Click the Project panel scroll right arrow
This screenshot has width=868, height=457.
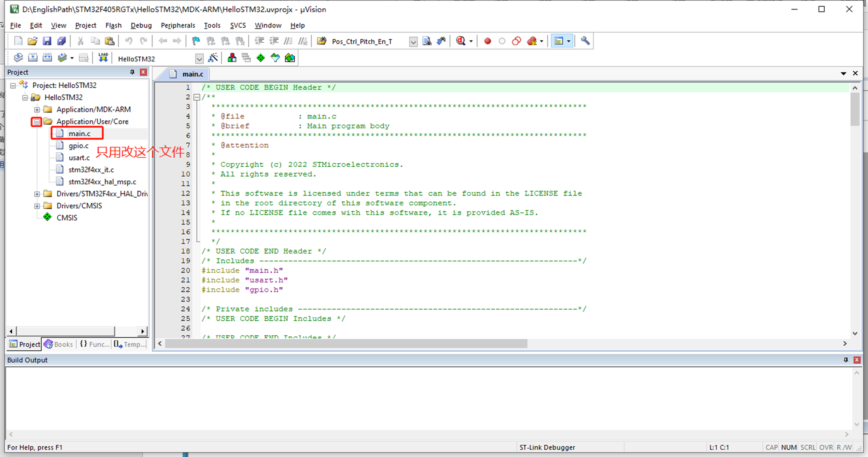tap(143, 331)
